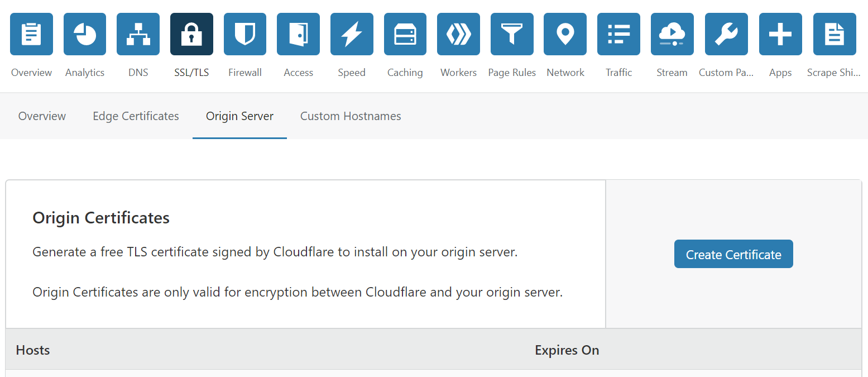Click the Apps text label
The height and width of the screenshot is (377, 868).
(x=780, y=73)
